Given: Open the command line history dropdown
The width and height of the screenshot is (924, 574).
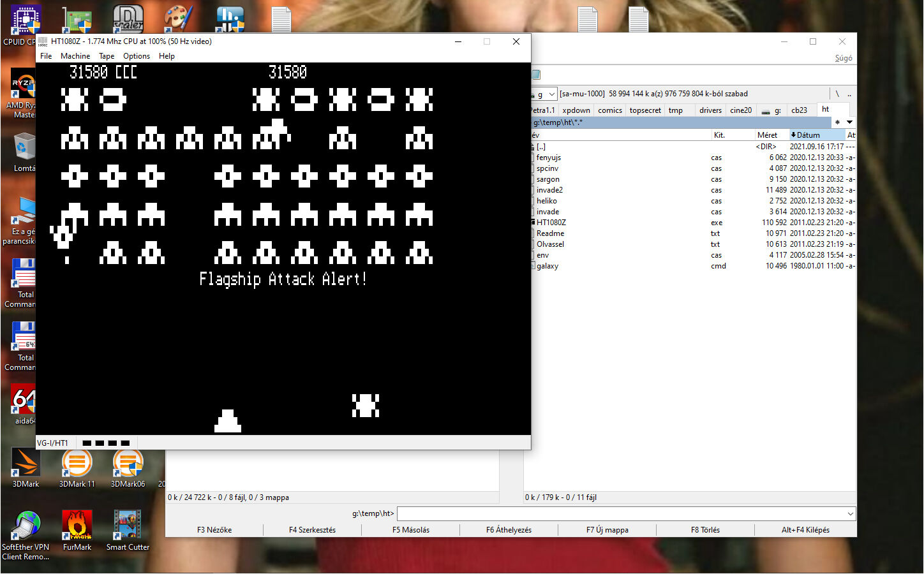Looking at the screenshot, I should 850,514.
